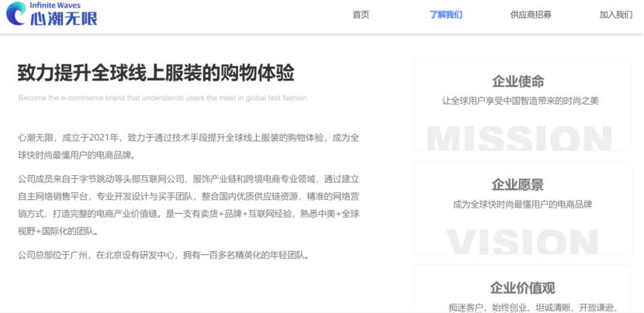Screen dimensions: 644x313
Task: Open the 供应商招募 navigation link
Action: pyautogui.click(x=531, y=15)
